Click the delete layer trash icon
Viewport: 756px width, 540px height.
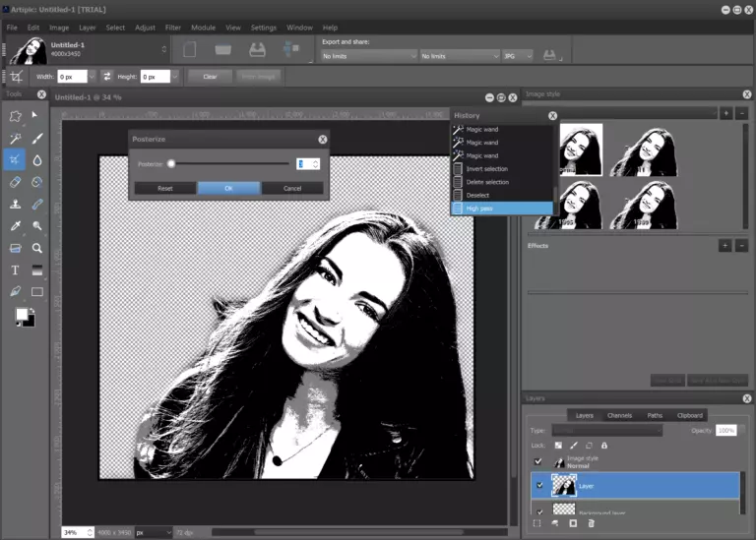(x=592, y=523)
